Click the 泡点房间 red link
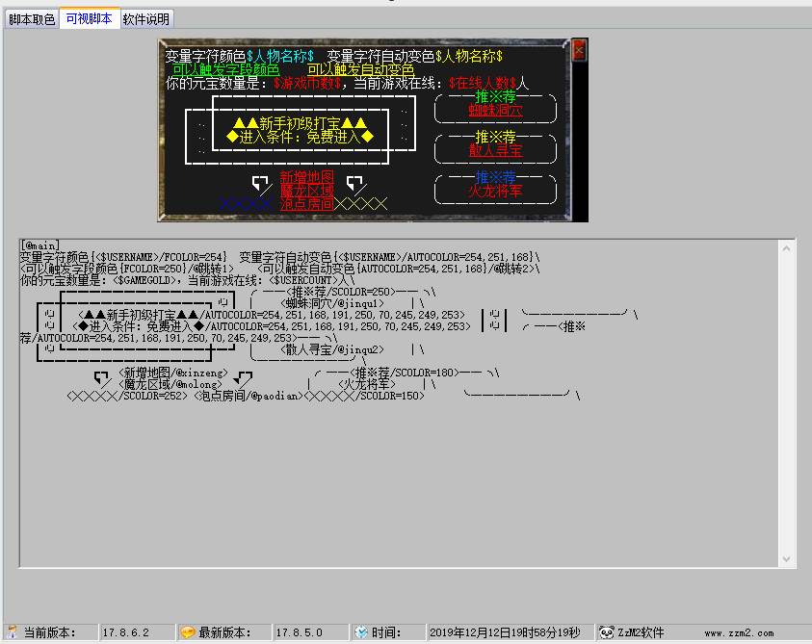812x644 pixels. (306, 204)
